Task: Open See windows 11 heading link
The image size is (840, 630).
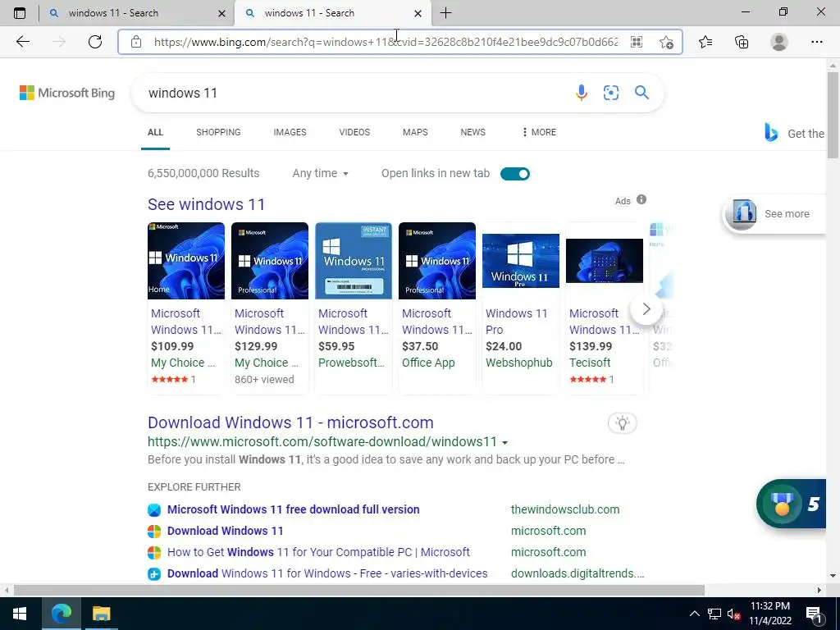Action: click(206, 204)
